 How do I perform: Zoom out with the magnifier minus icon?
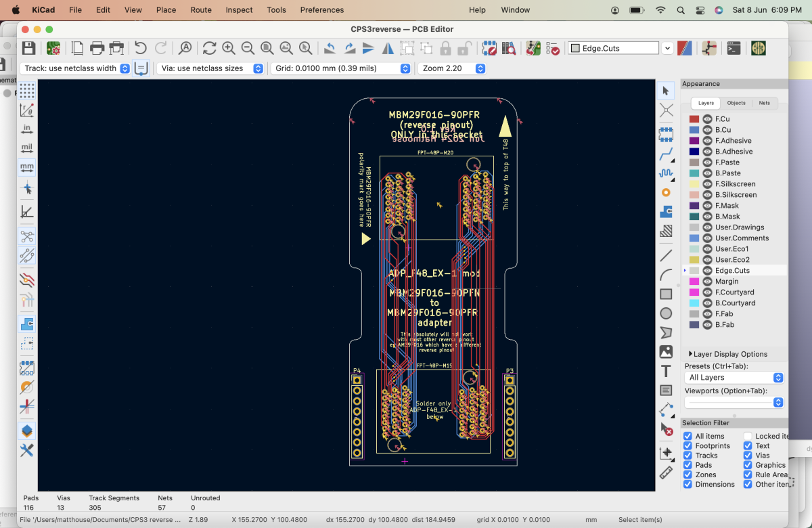click(248, 48)
